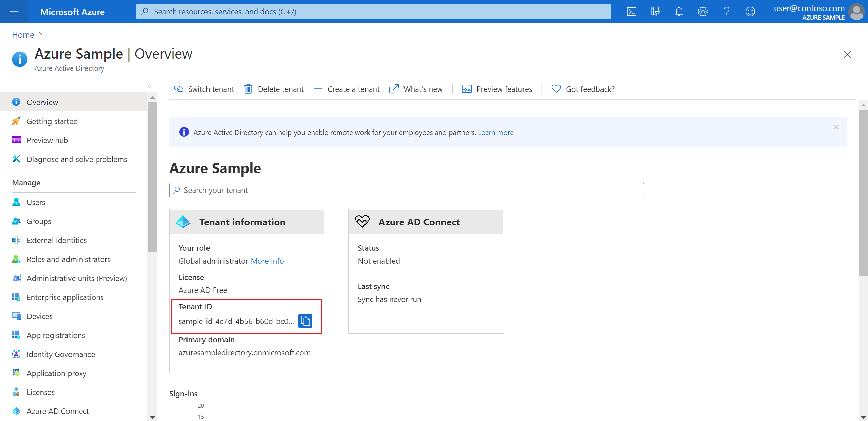Click the Tenant information card header
This screenshot has height=421, width=868.
coord(247,222)
